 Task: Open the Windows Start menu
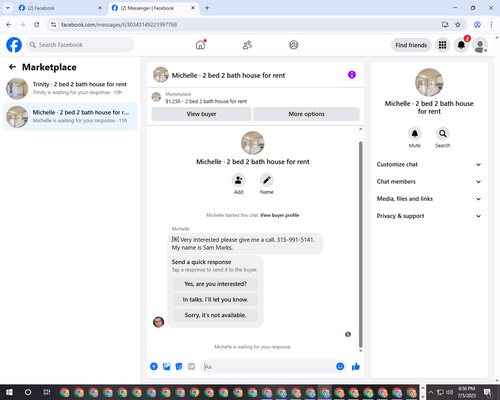[9, 392]
